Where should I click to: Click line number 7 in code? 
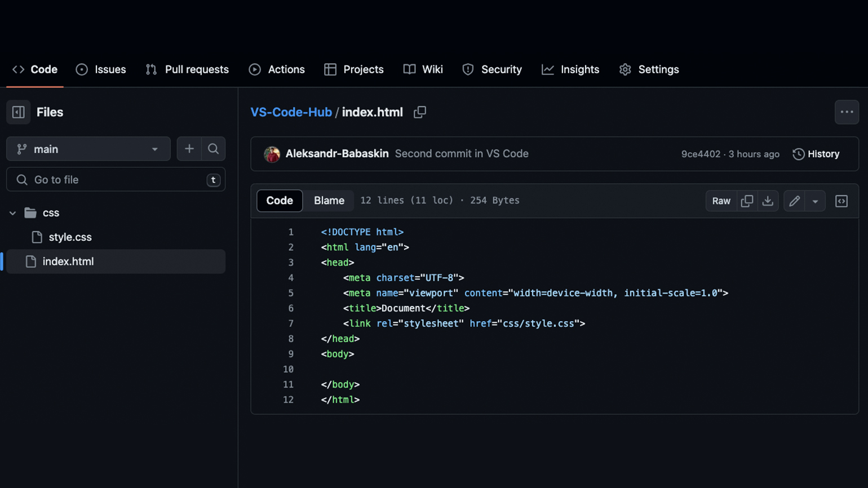pyautogui.click(x=291, y=323)
